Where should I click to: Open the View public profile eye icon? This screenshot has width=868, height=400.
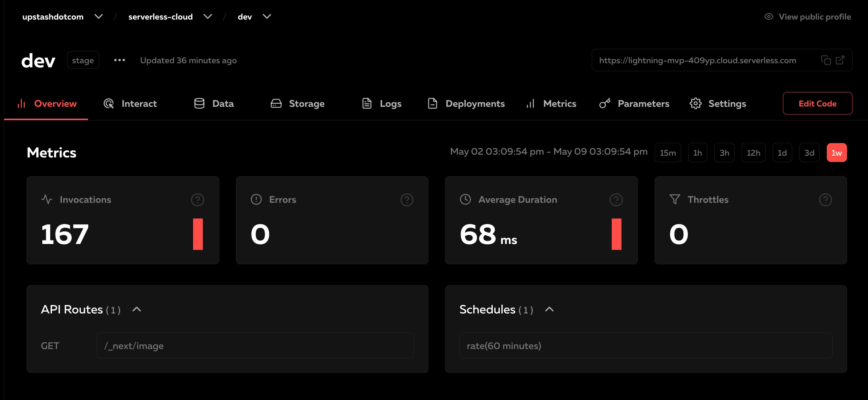[768, 16]
